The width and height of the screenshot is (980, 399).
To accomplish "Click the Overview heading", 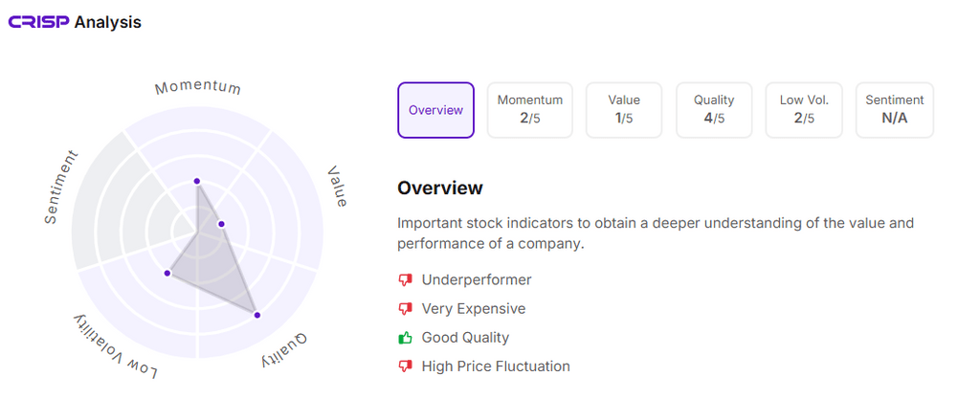I will pos(440,188).
